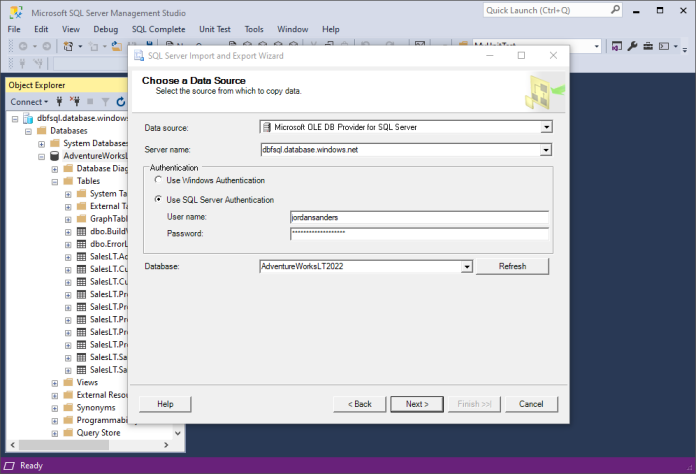Click into the User name field
Viewport: 696px width, 474px height.
(x=419, y=216)
